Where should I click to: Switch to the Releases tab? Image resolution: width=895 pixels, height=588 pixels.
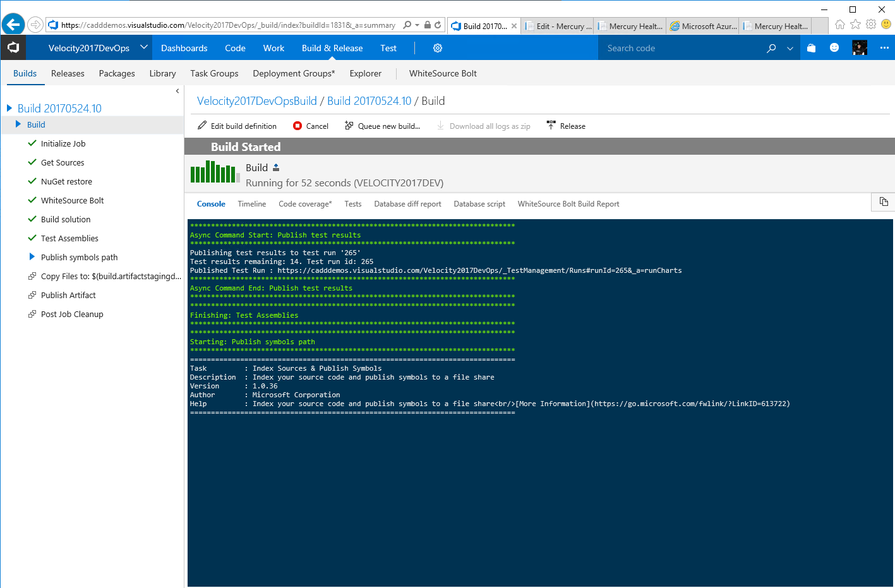[x=68, y=73]
